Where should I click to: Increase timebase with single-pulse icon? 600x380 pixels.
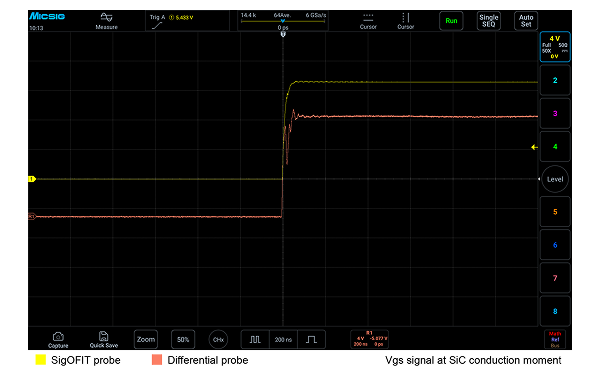pyautogui.click(x=311, y=339)
